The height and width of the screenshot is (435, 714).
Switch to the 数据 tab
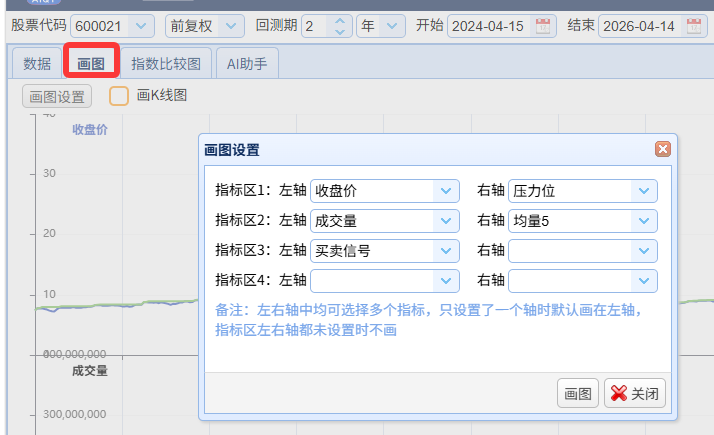pos(37,63)
